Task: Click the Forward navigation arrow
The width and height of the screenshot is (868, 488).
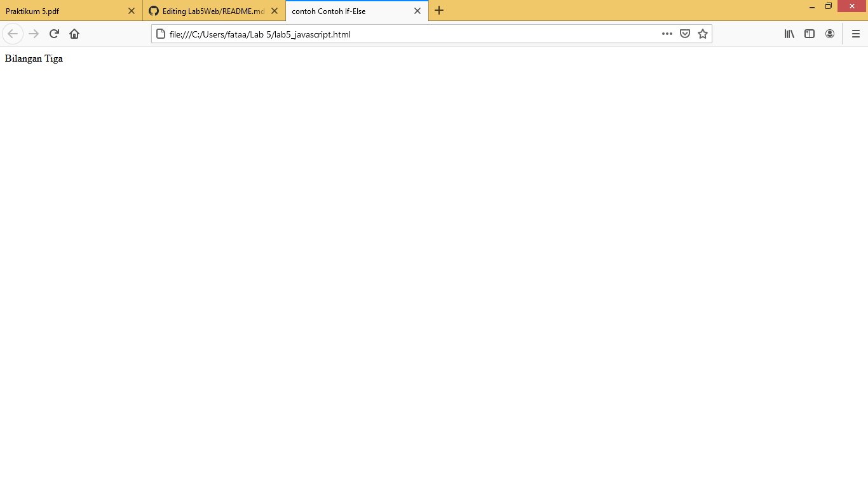Action: tap(33, 34)
